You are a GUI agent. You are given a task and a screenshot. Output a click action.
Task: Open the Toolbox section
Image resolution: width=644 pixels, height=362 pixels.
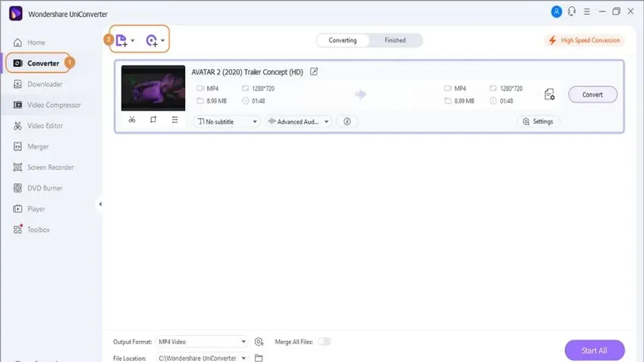(32, 230)
